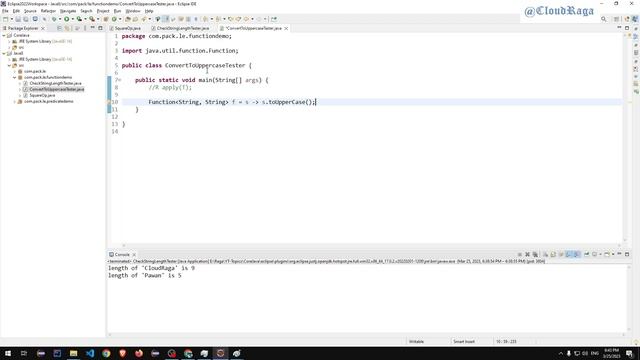Minimize the Package Explorer view

point(93,28)
